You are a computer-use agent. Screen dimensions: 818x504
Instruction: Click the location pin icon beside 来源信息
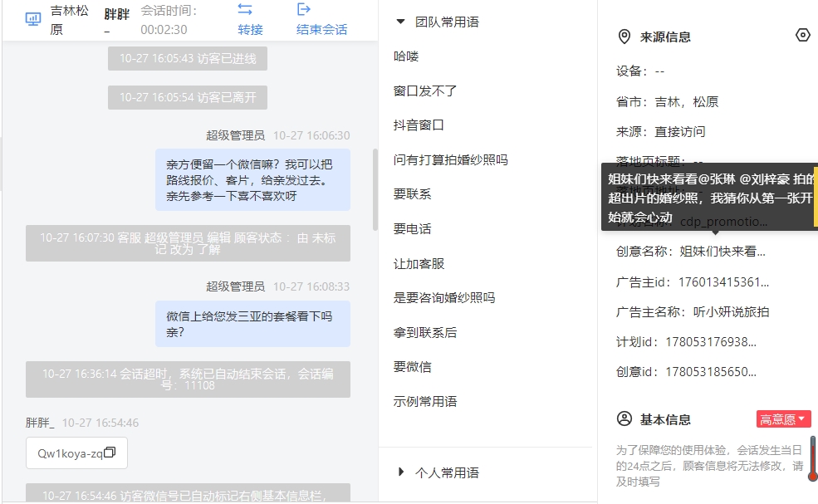(x=624, y=37)
